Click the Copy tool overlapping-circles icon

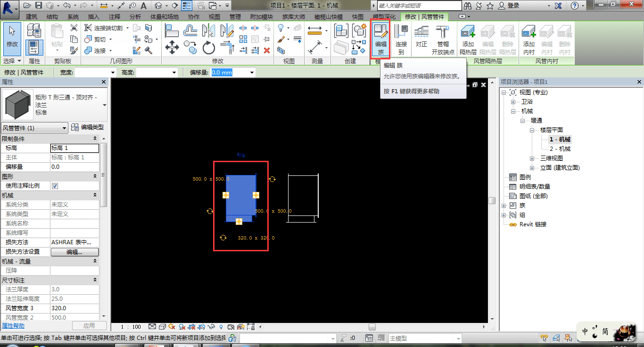190,47
